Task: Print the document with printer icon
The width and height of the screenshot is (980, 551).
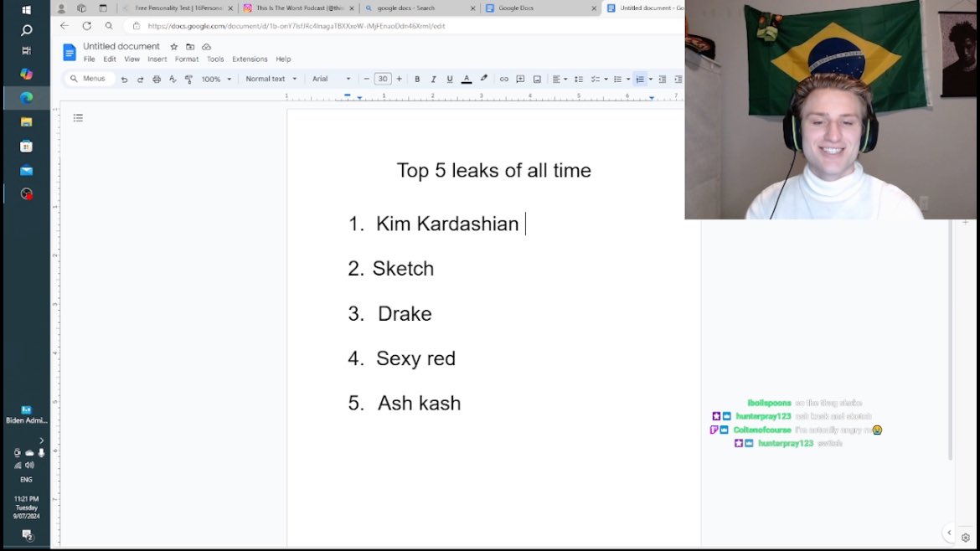Action: click(x=157, y=80)
